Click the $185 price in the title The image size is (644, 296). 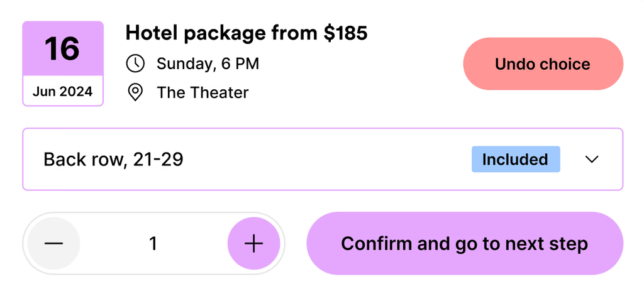point(345,33)
